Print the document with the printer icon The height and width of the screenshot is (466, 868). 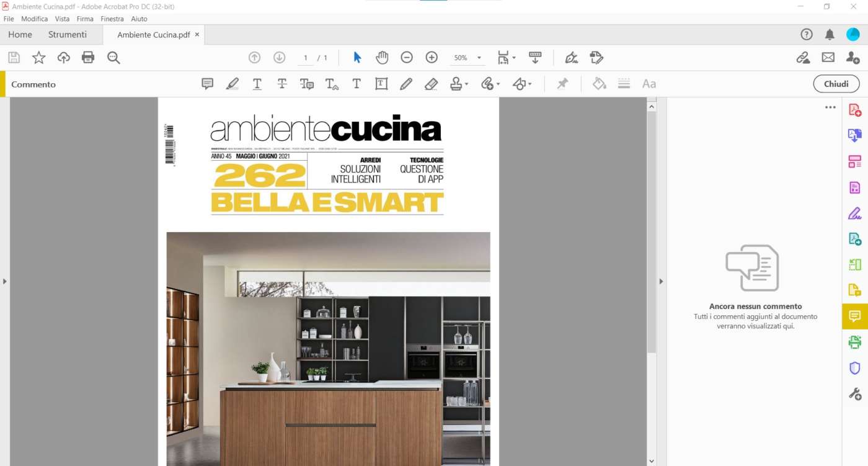click(88, 58)
